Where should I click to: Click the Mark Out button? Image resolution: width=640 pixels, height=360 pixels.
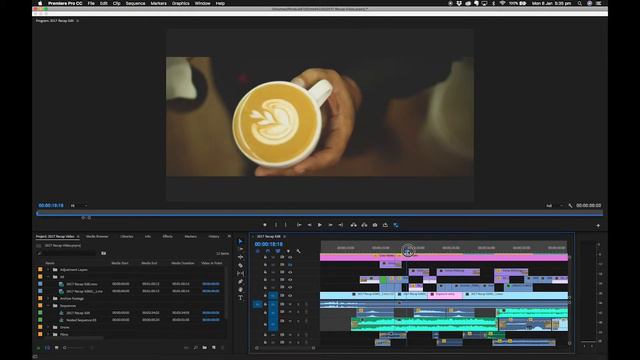click(x=286, y=225)
